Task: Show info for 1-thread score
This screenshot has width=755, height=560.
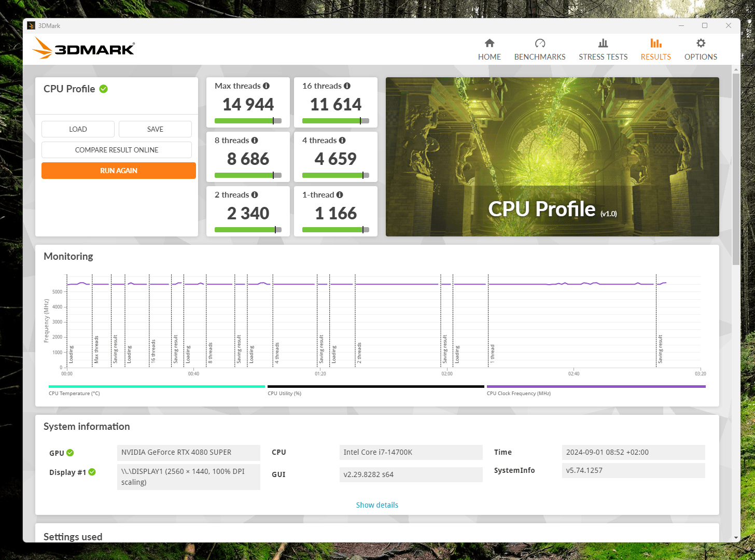Action: pyautogui.click(x=340, y=195)
